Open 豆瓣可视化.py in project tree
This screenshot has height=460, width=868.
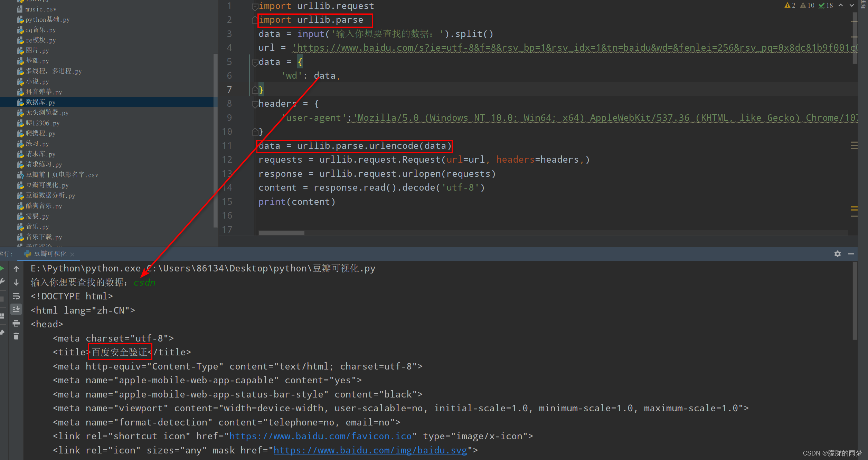coord(47,185)
